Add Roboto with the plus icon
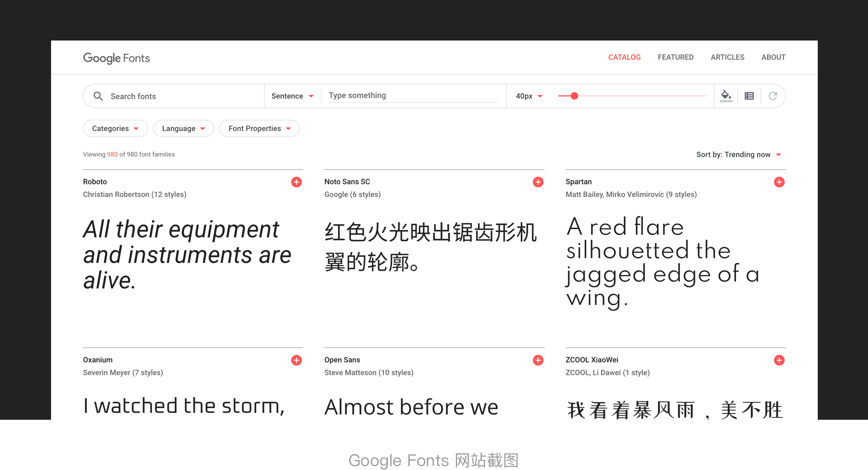Screen dimensions: 868x470 tap(297, 182)
